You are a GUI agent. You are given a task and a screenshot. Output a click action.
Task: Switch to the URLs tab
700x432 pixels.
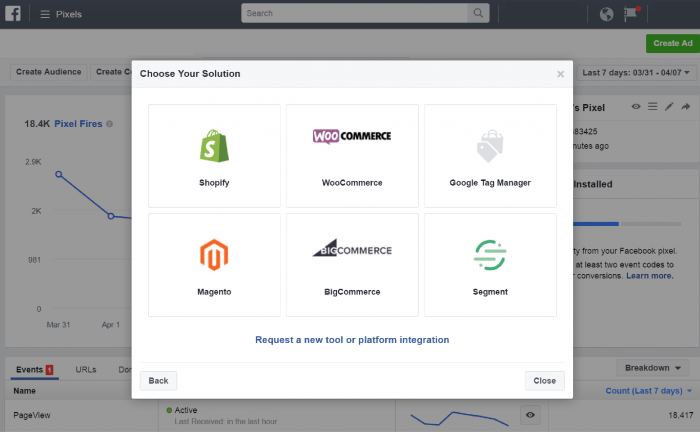(x=86, y=370)
